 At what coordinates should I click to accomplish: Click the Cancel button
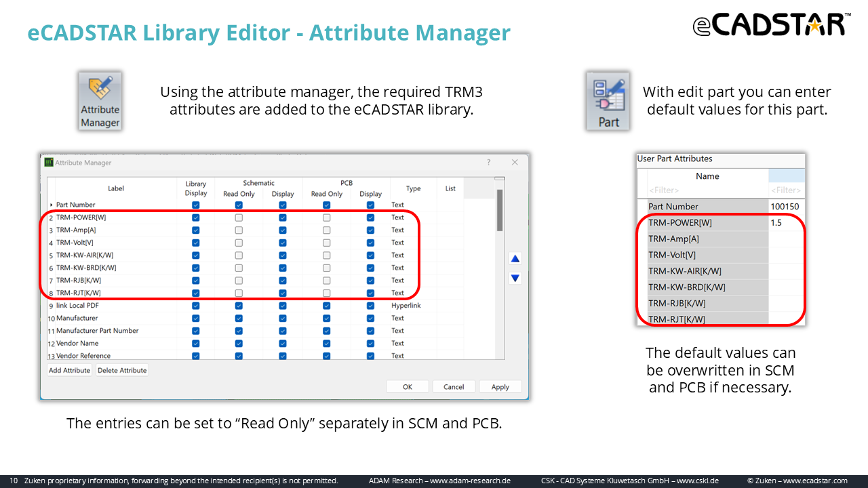[x=454, y=387]
